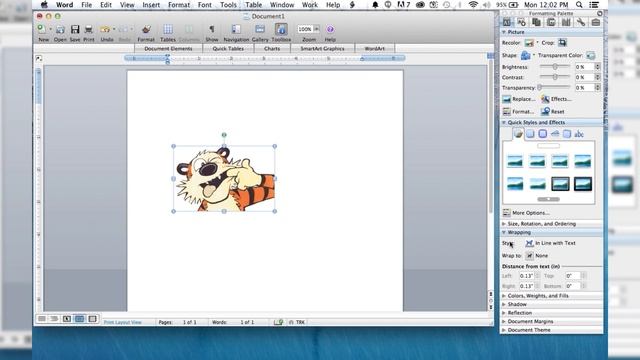Viewport: 640px width, 360px height.
Task: Switch to the SmartArt Graphics tab
Action: [322, 49]
